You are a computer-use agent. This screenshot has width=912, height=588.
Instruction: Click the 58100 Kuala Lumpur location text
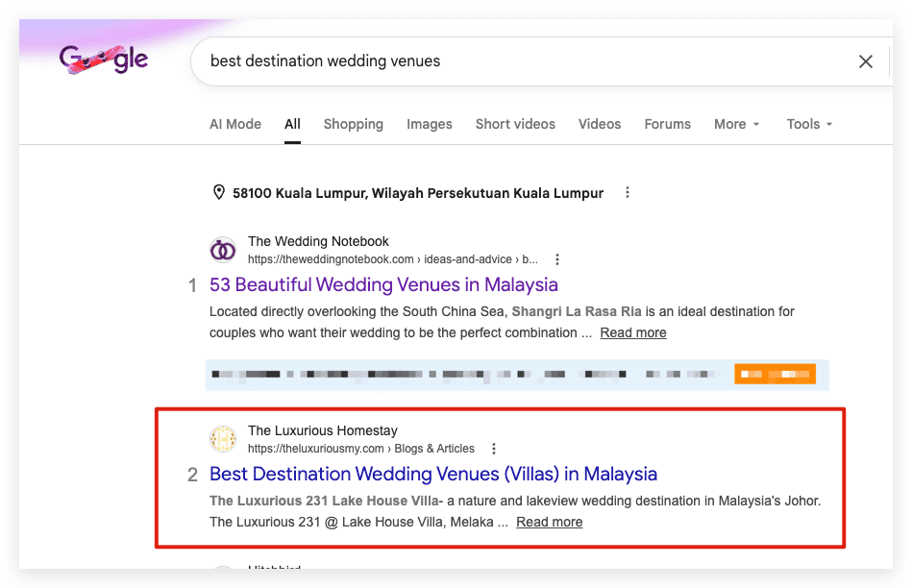tap(418, 193)
